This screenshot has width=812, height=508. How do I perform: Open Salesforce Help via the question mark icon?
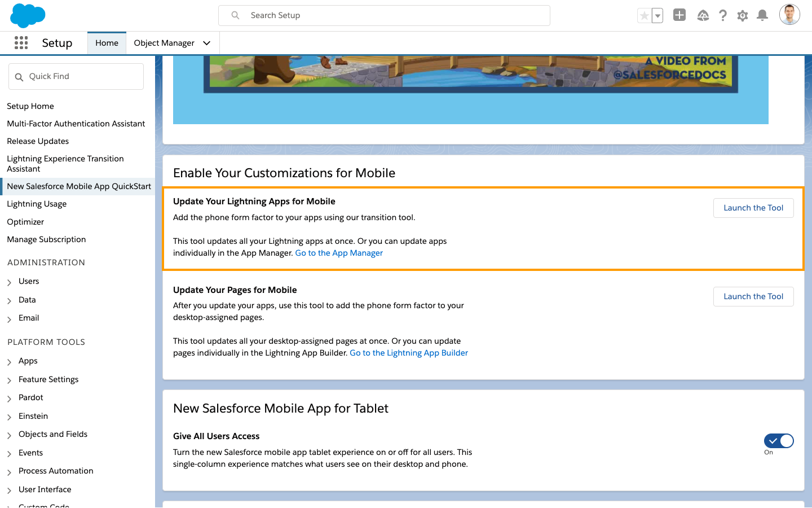tap(723, 15)
